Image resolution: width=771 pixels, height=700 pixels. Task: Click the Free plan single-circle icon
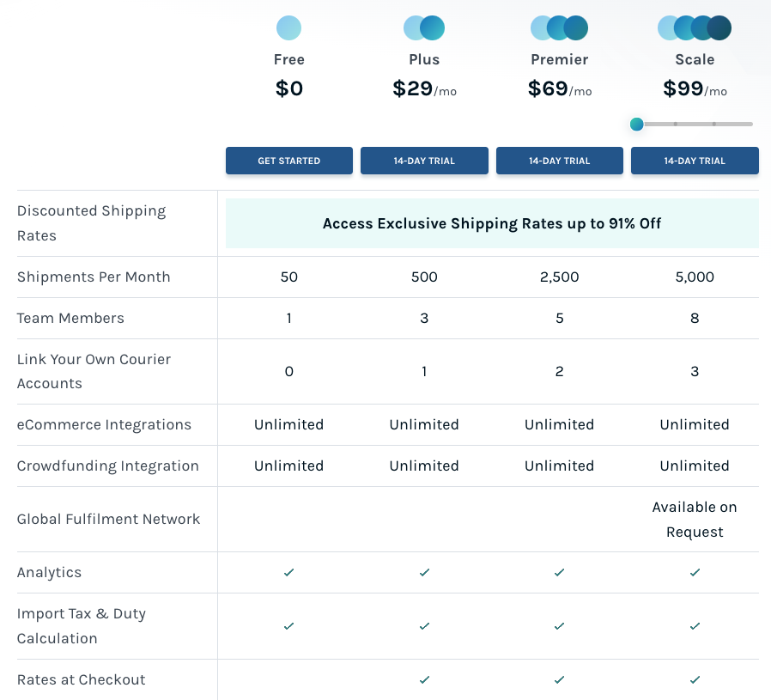coord(288,28)
